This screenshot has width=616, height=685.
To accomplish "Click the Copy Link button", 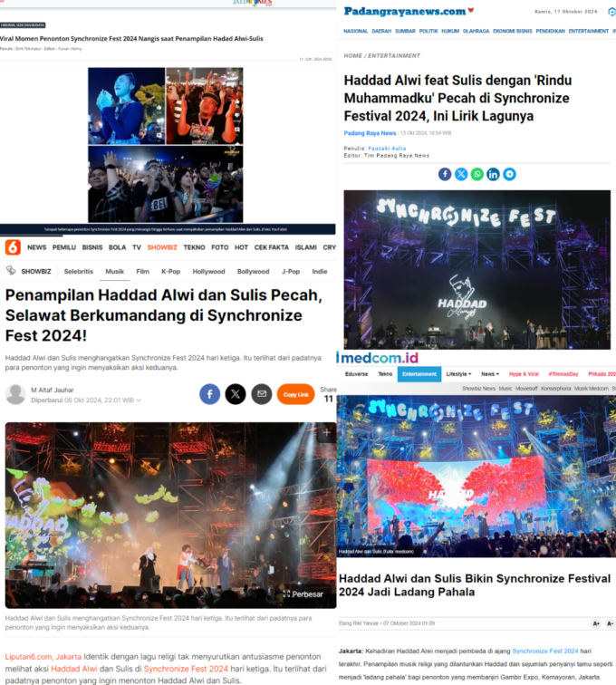I will tap(295, 394).
